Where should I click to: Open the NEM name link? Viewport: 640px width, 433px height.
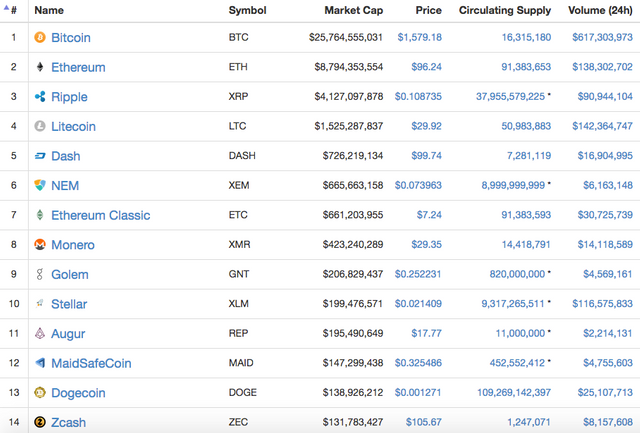(65, 185)
